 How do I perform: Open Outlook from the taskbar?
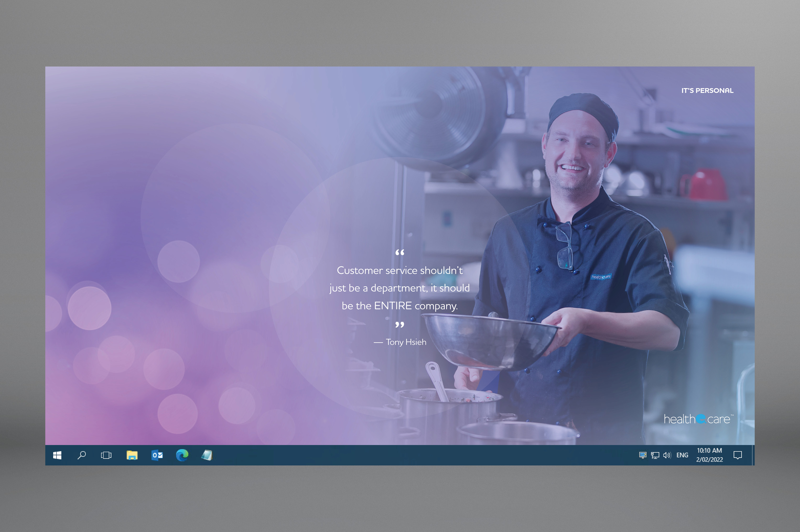[x=157, y=455]
